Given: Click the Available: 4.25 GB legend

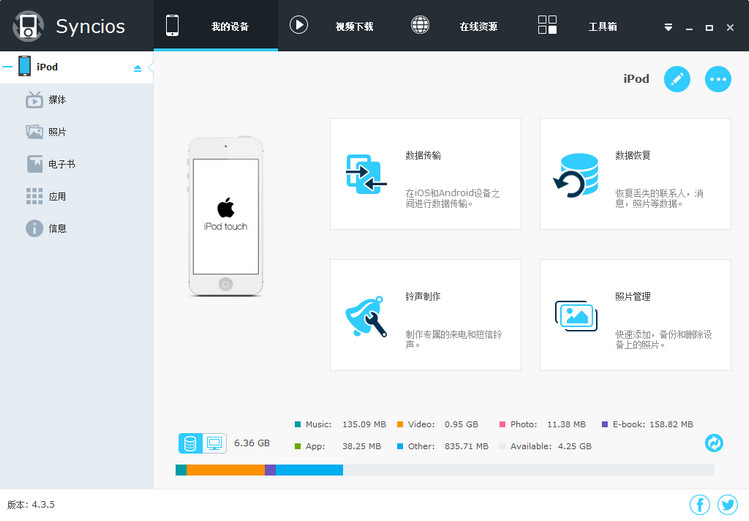Looking at the screenshot, I should [545, 446].
